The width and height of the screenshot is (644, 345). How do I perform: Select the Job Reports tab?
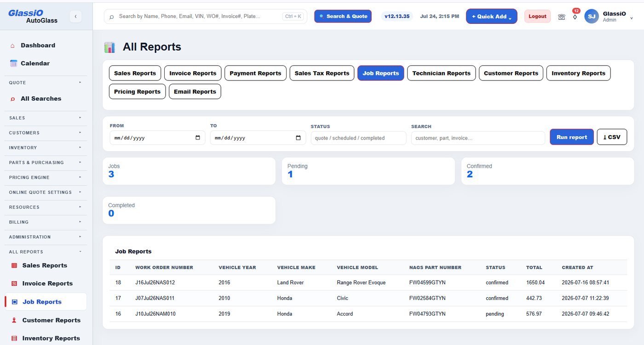click(x=381, y=73)
